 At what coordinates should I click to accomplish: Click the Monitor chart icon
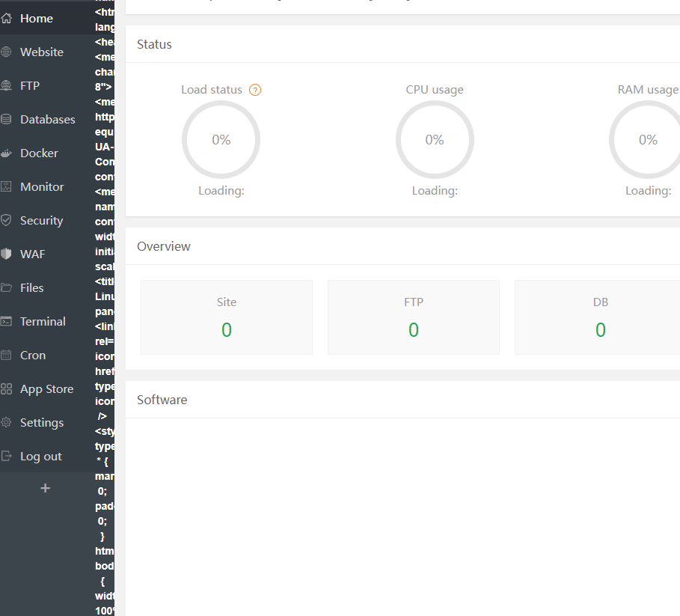[7, 186]
